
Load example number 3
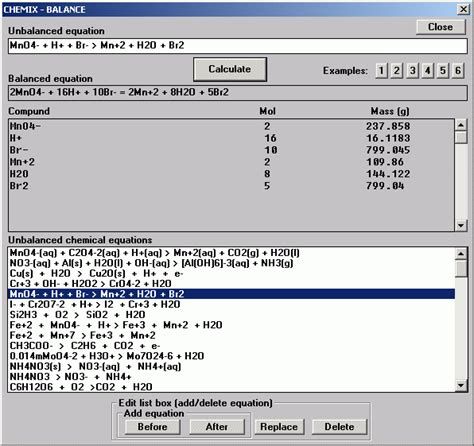click(x=412, y=71)
